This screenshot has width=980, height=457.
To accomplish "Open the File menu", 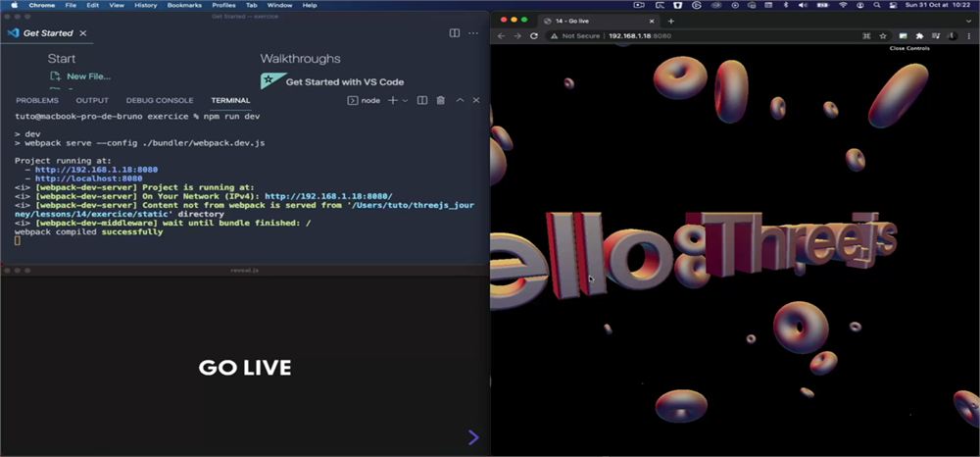I will pos(71,5).
